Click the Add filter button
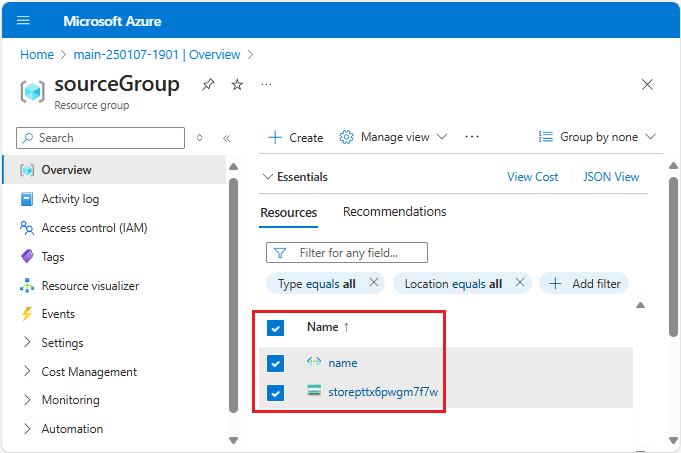The image size is (681, 453). 585,284
